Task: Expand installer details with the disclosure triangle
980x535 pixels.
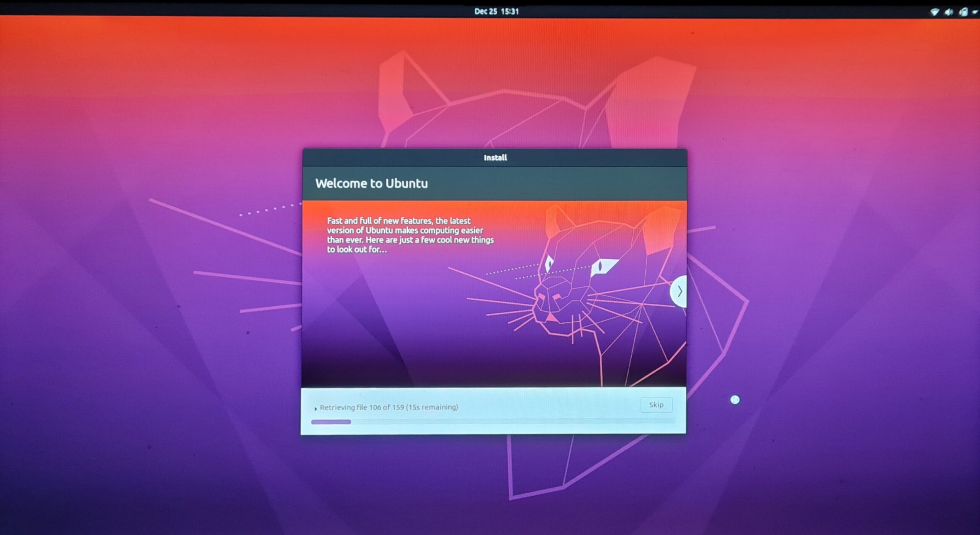Action: click(x=315, y=409)
